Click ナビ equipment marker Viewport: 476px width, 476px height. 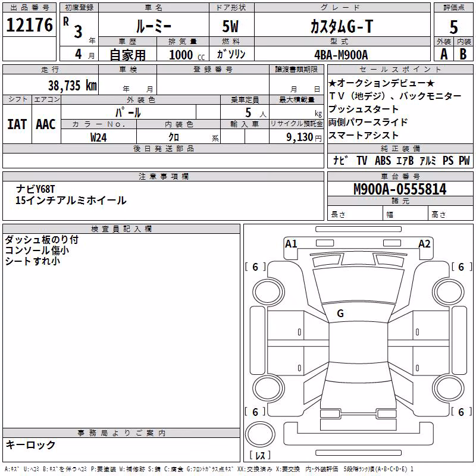coord(340,160)
